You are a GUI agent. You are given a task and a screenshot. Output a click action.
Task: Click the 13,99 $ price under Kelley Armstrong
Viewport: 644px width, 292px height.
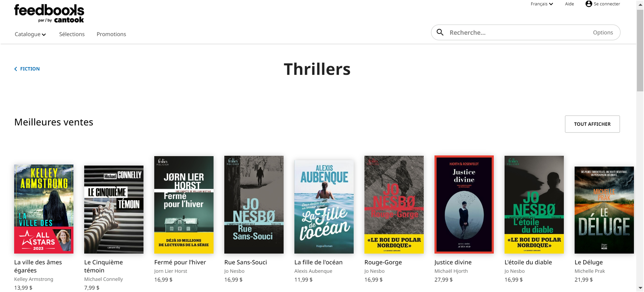[23, 288]
